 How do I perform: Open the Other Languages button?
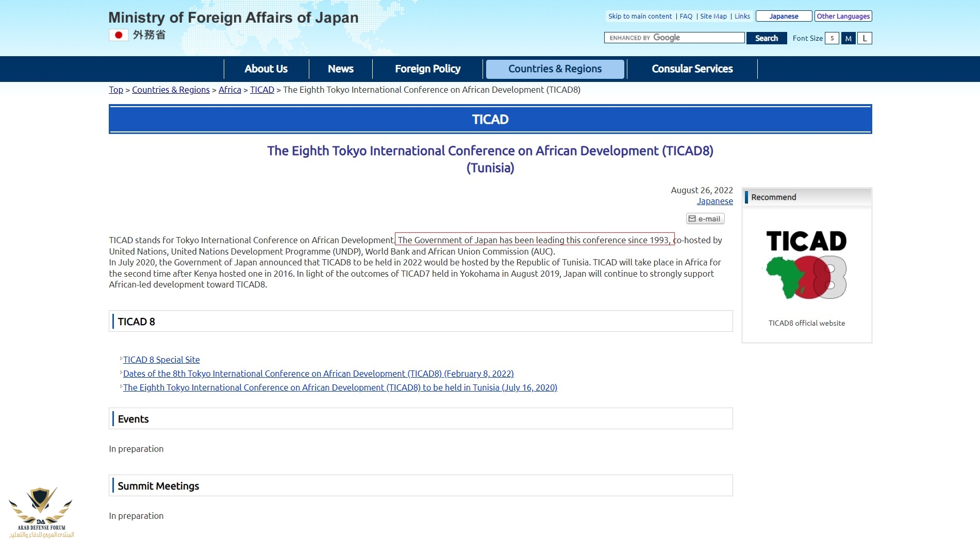[843, 16]
